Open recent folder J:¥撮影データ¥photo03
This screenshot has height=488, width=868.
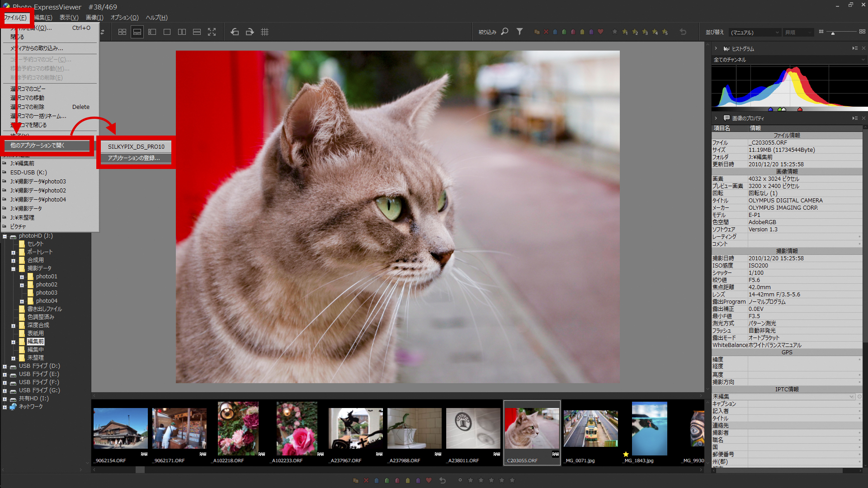click(x=38, y=181)
